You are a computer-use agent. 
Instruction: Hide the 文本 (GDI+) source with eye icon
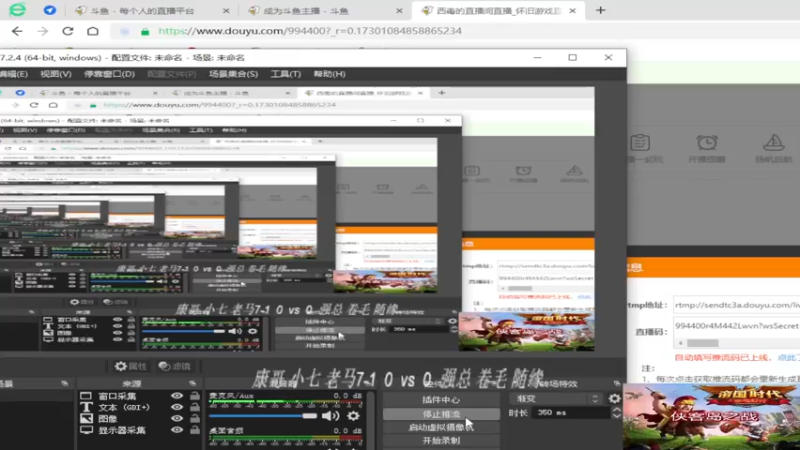177,407
